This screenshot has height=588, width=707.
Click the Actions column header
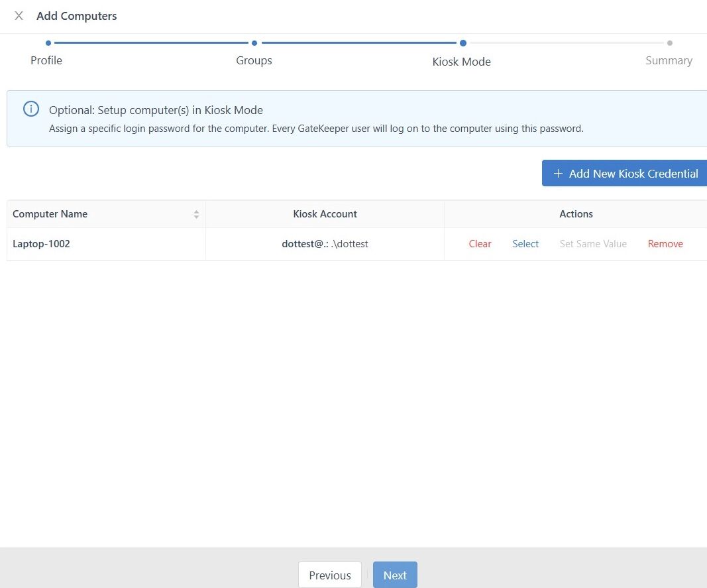[576, 214]
